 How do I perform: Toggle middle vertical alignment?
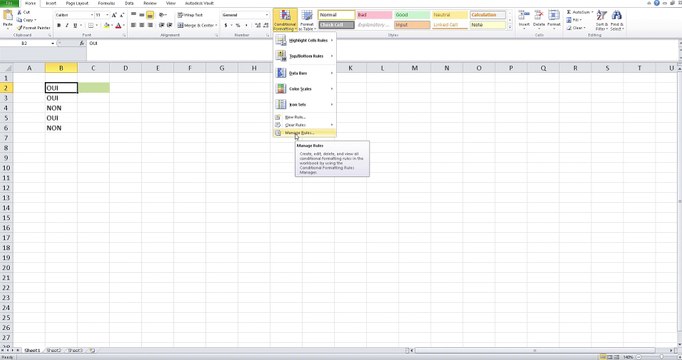142,15
